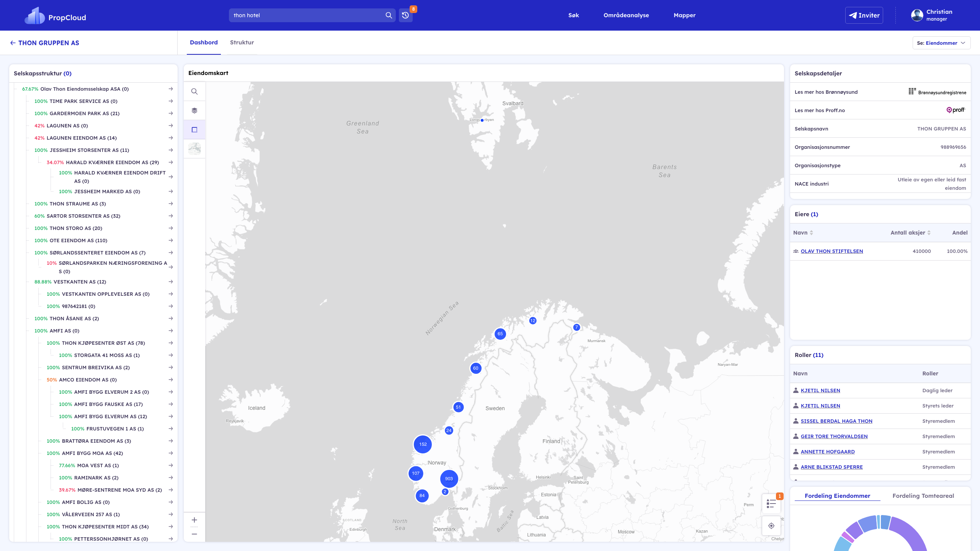980x551 pixels.
Task: Open the ANNETTE HOFGAARD link
Action: click(828, 452)
